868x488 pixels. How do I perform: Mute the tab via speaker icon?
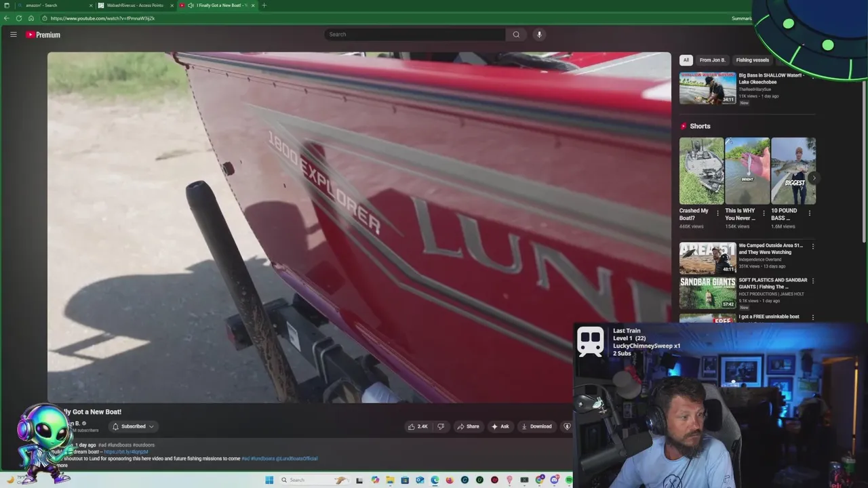click(x=191, y=5)
